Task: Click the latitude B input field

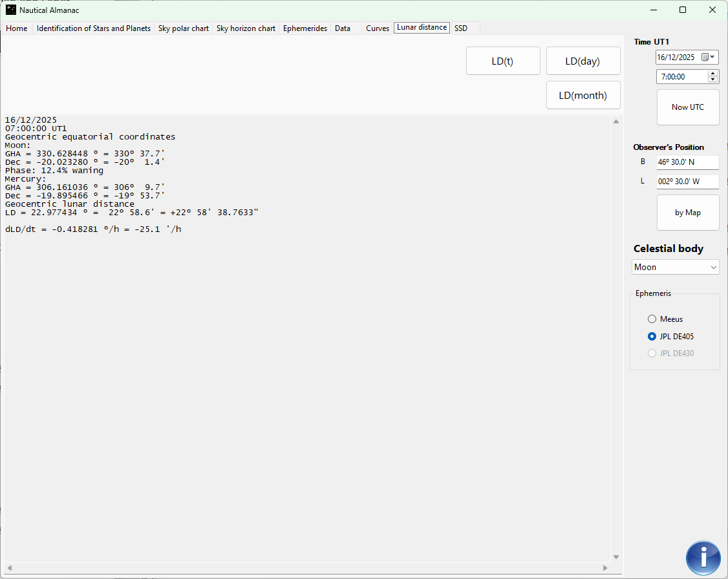Action: coord(687,162)
